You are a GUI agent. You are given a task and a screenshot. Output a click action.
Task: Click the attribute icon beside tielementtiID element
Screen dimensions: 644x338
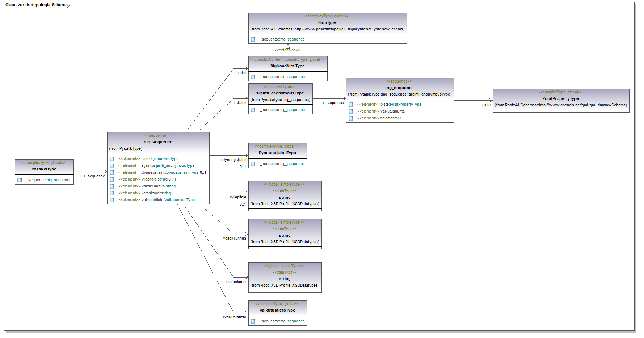(x=351, y=118)
